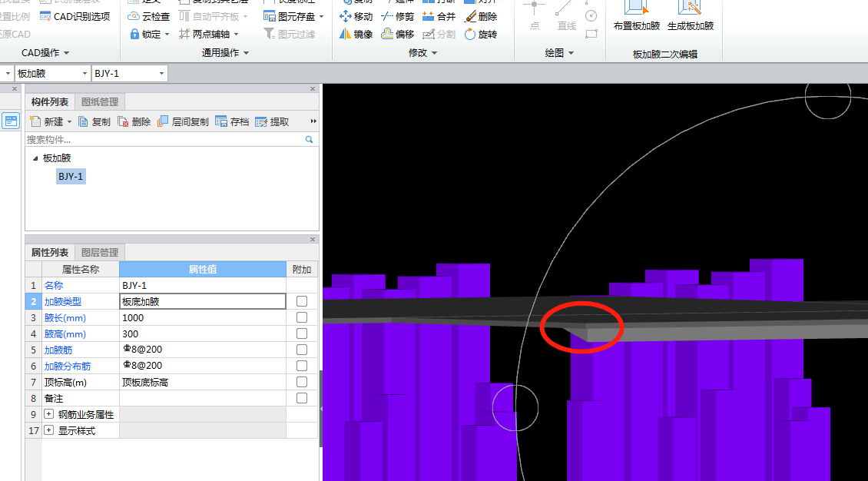Click 删除 in the modify ribbon
Viewport: 868px width, 481px height.
[481, 17]
